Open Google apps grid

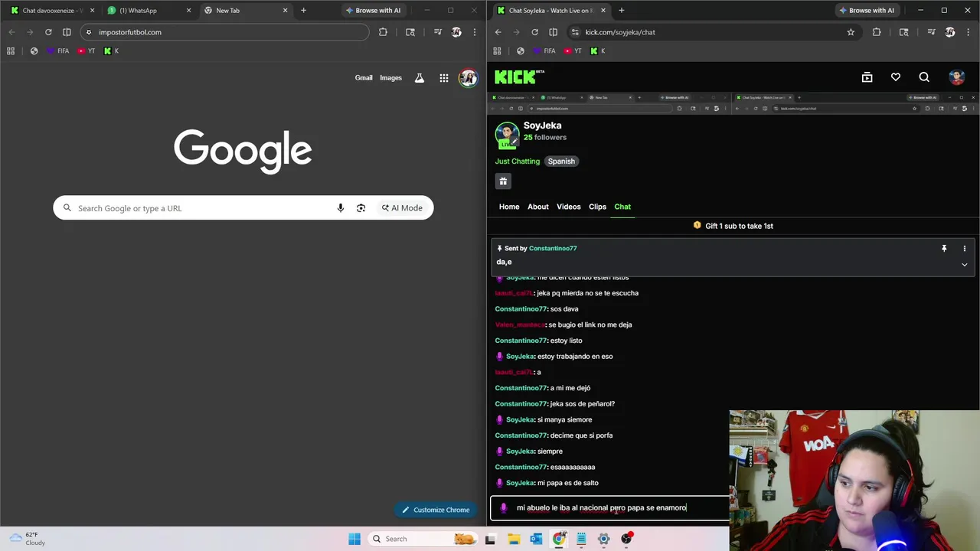point(444,77)
